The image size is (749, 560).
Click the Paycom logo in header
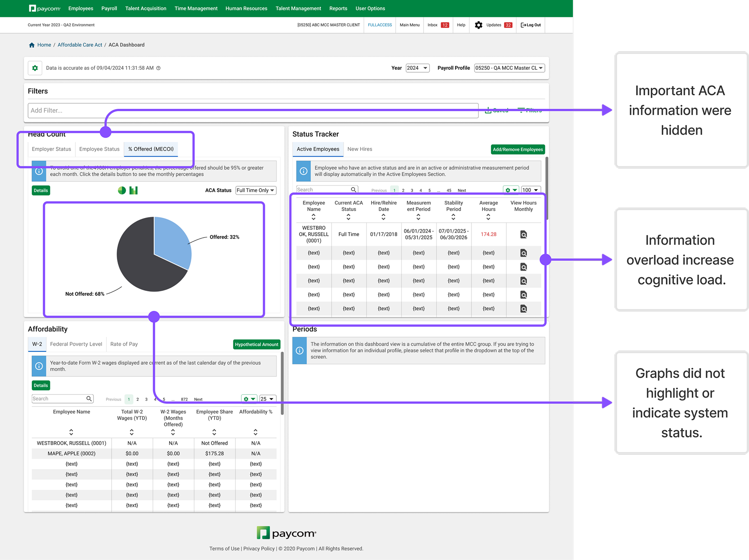tap(45, 9)
